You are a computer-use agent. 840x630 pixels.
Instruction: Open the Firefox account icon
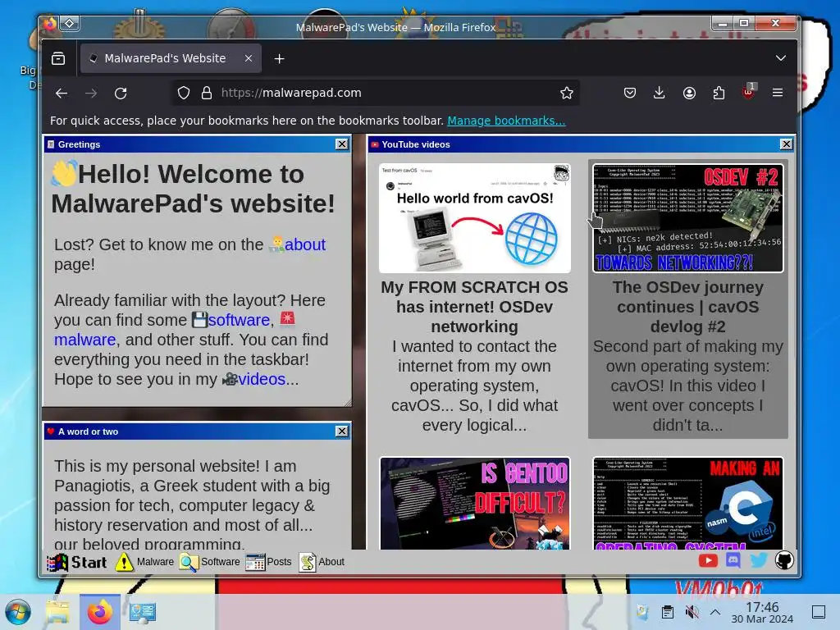tap(689, 94)
